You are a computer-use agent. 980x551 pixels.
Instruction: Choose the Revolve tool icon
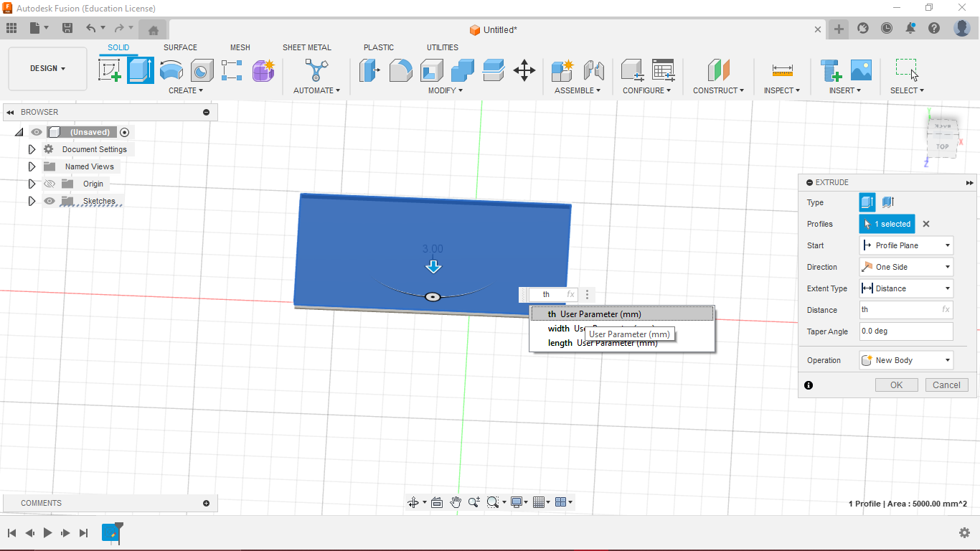pyautogui.click(x=171, y=70)
